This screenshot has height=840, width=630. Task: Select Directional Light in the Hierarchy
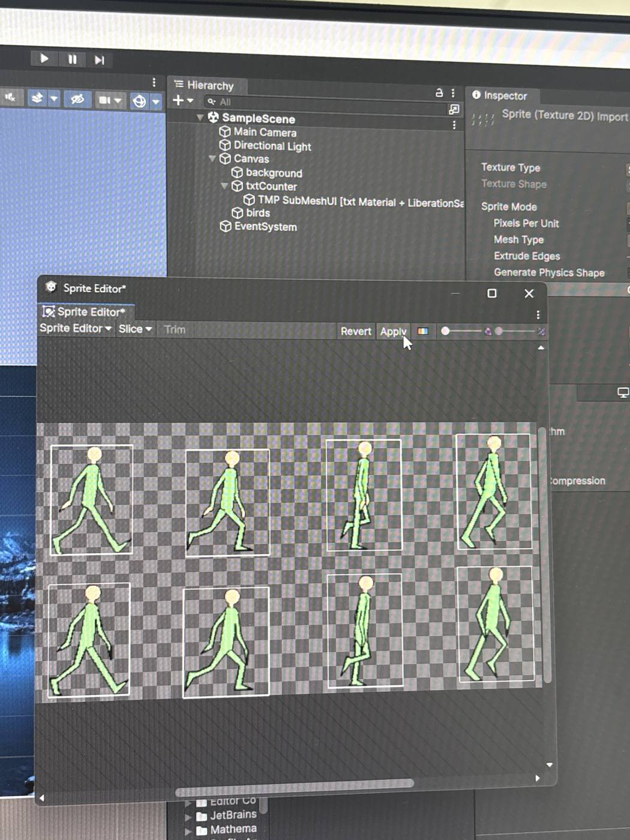[272, 146]
